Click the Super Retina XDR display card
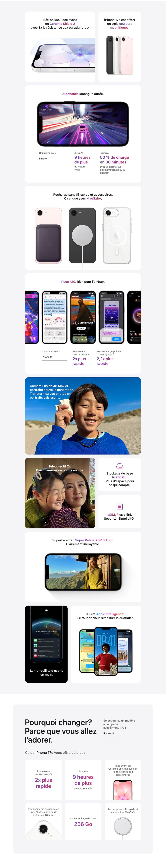 point(83,567)
